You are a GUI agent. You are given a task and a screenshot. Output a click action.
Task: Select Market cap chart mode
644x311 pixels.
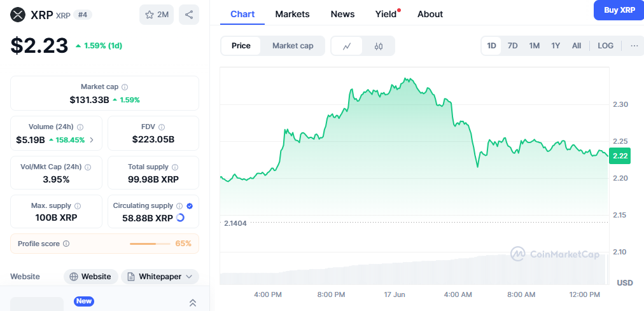(x=293, y=46)
